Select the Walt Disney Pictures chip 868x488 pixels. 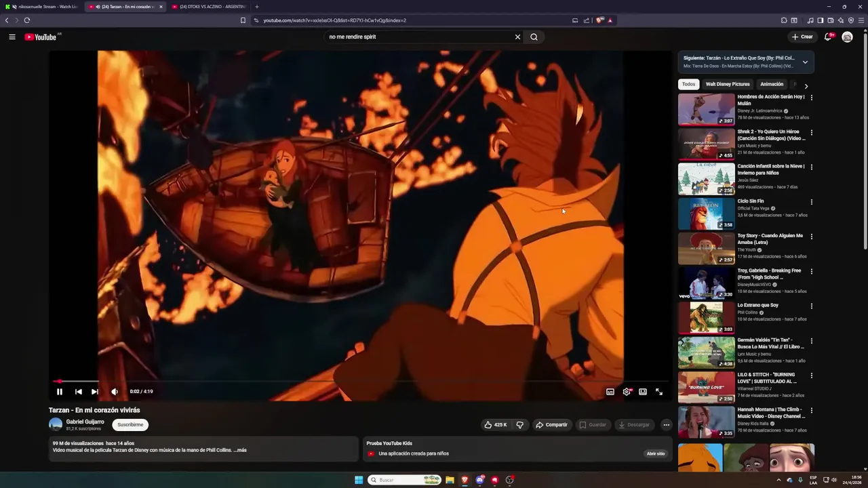[728, 84]
